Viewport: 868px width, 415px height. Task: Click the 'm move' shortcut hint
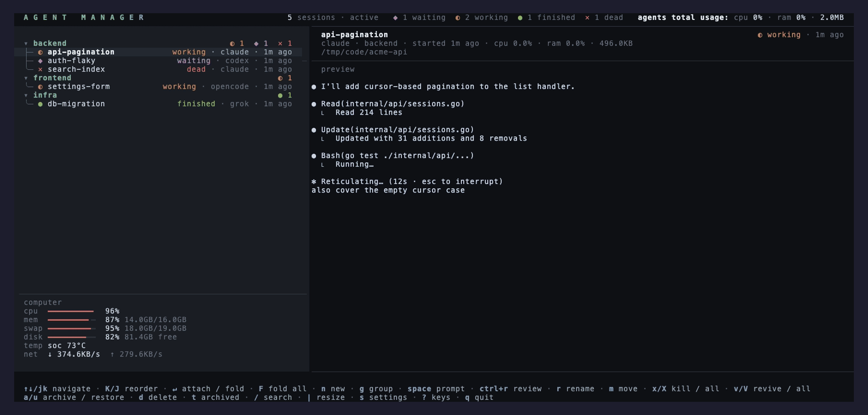click(x=623, y=389)
